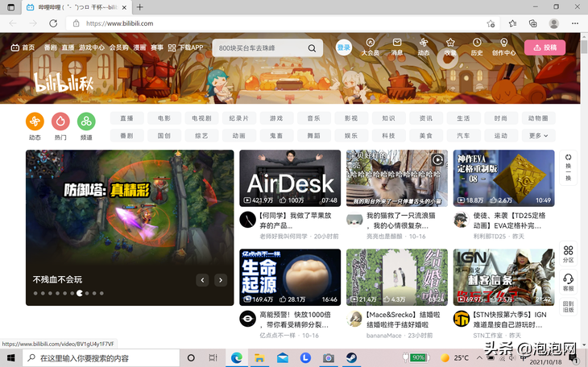Open File Explorer from taskbar
The height and width of the screenshot is (367, 588).
pyautogui.click(x=259, y=358)
